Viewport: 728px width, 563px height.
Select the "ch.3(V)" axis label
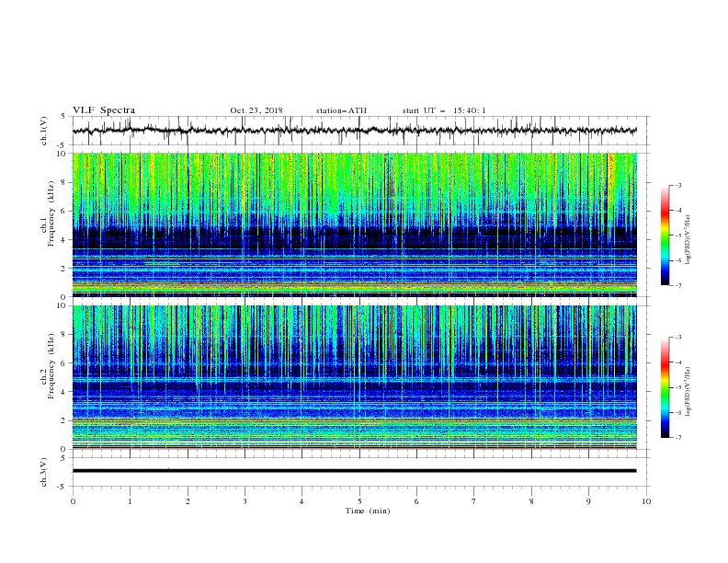point(44,472)
